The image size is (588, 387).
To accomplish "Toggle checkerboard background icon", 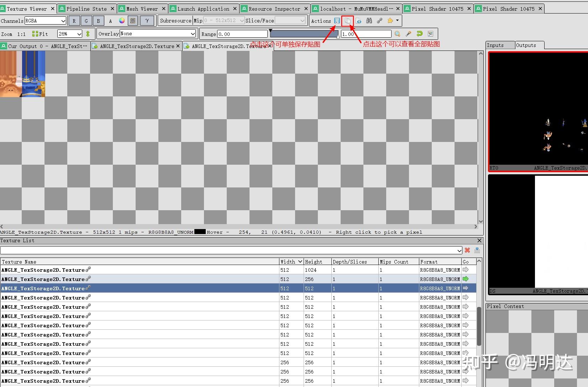I will (132, 21).
